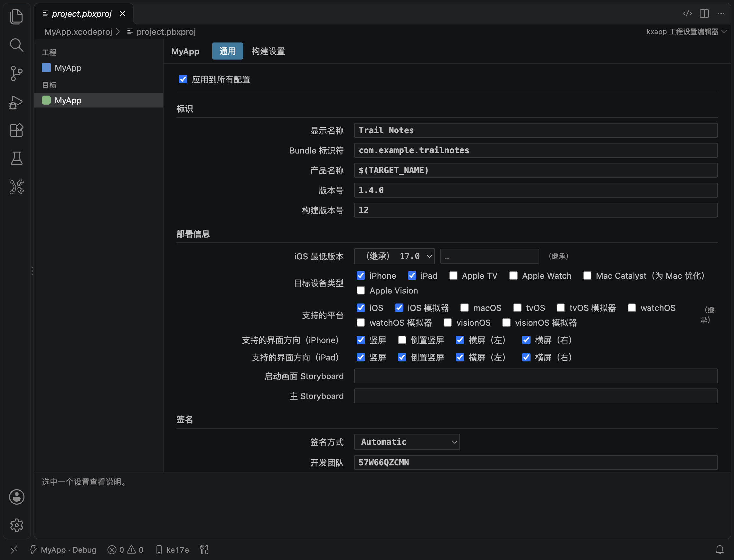Switch to the 构建设置 tab

[268, 51]
